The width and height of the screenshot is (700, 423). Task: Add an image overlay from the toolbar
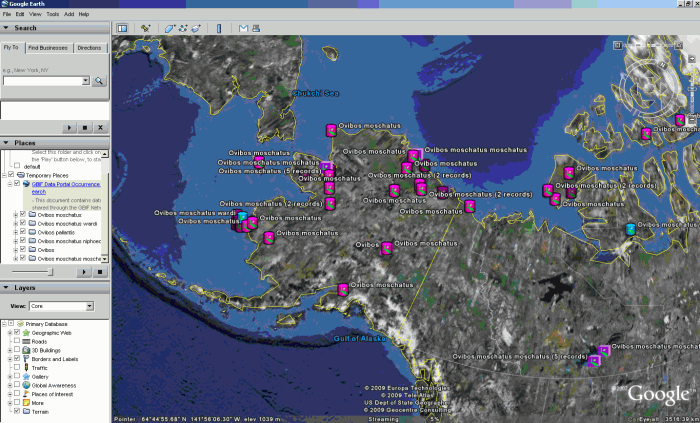tap(196, 29)
